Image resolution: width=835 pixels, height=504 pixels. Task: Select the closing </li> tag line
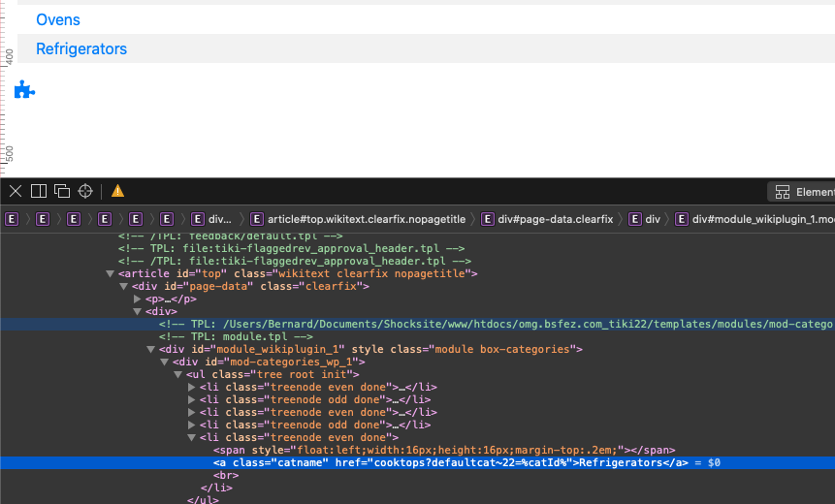tap(216, 488)
